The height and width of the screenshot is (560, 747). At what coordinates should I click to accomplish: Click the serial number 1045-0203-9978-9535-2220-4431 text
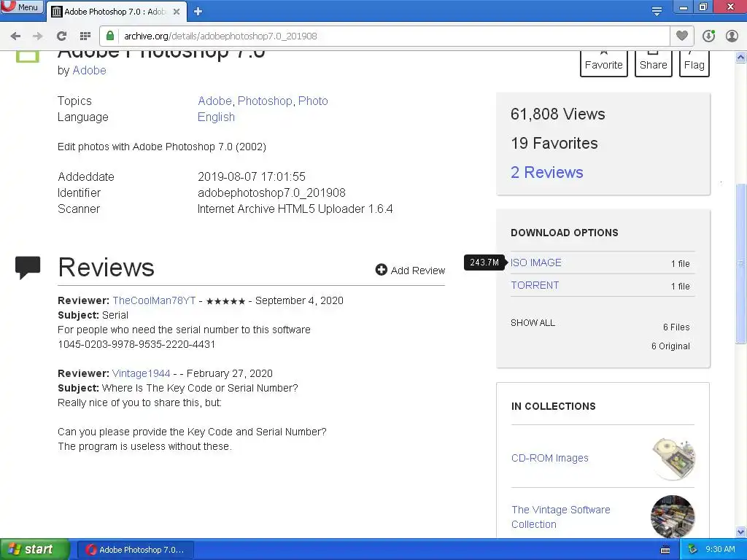(x=136, y=344)
